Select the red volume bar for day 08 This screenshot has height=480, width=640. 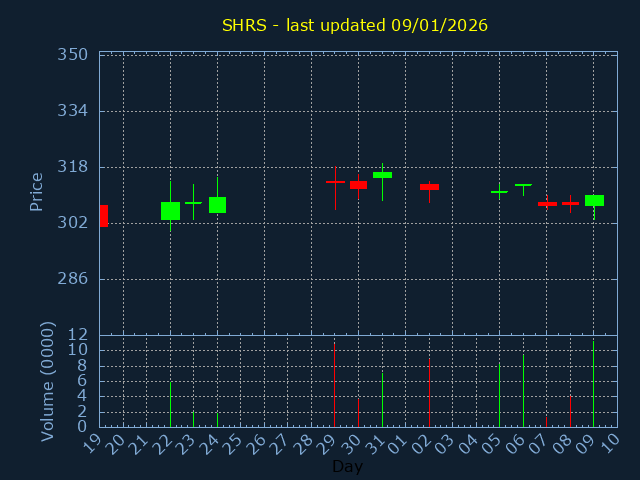coord(570,410)
